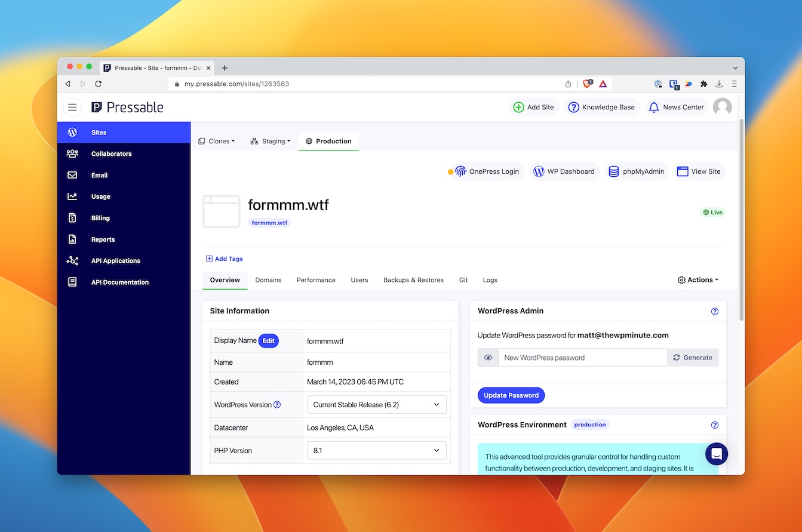Click Brave Rewards triangle icon
802x532 pixels.
click(603, 84)
